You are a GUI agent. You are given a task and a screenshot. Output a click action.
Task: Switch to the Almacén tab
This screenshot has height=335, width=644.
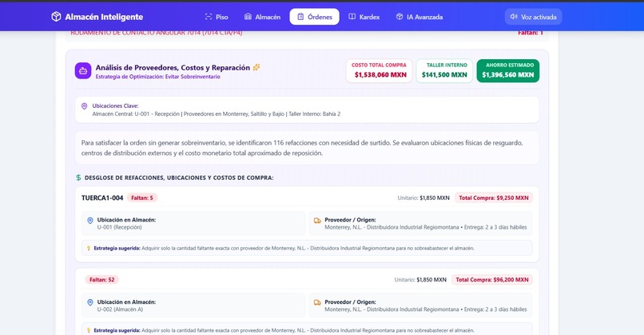[262, 17]
